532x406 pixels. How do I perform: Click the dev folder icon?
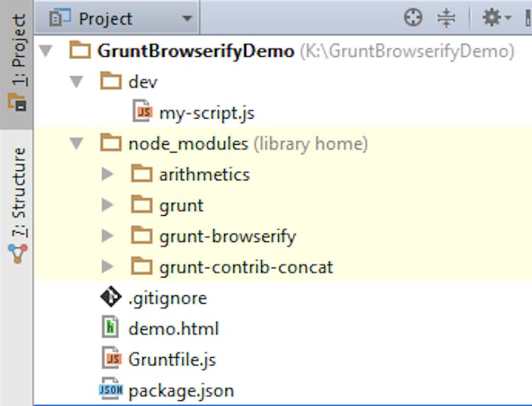click(111, 81)
